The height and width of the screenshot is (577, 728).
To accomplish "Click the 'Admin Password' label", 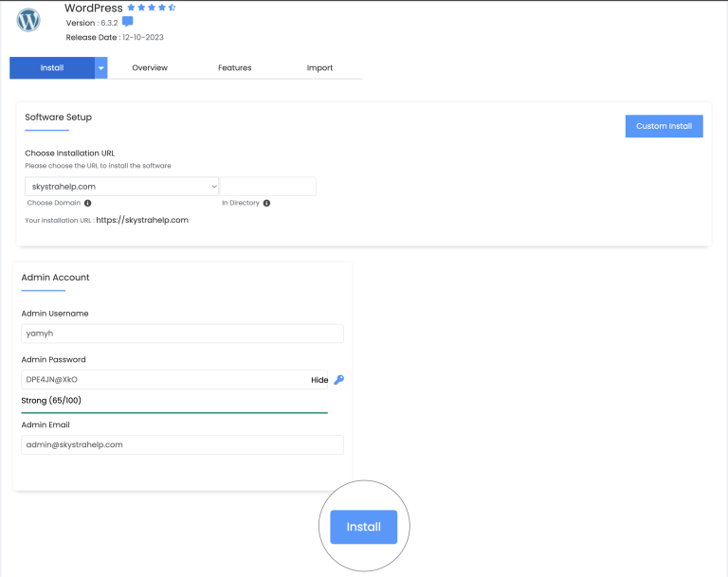I will pyautogui.click(x=53, y=359).
